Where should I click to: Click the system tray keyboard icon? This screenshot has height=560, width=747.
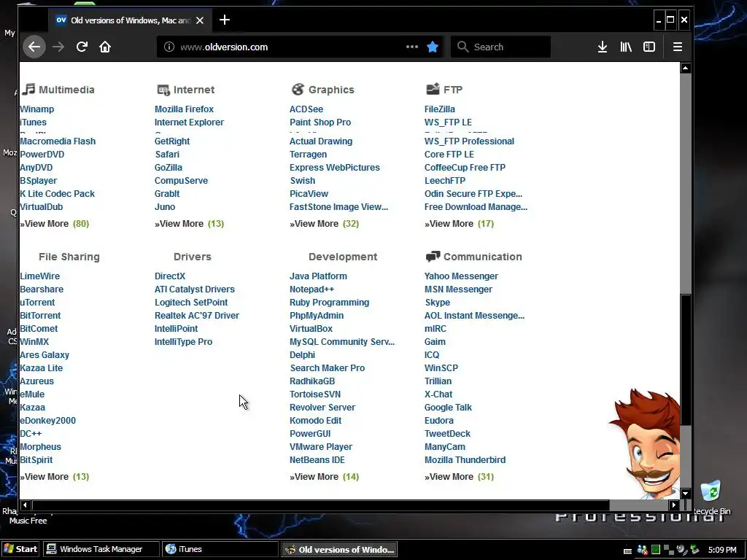628,551
